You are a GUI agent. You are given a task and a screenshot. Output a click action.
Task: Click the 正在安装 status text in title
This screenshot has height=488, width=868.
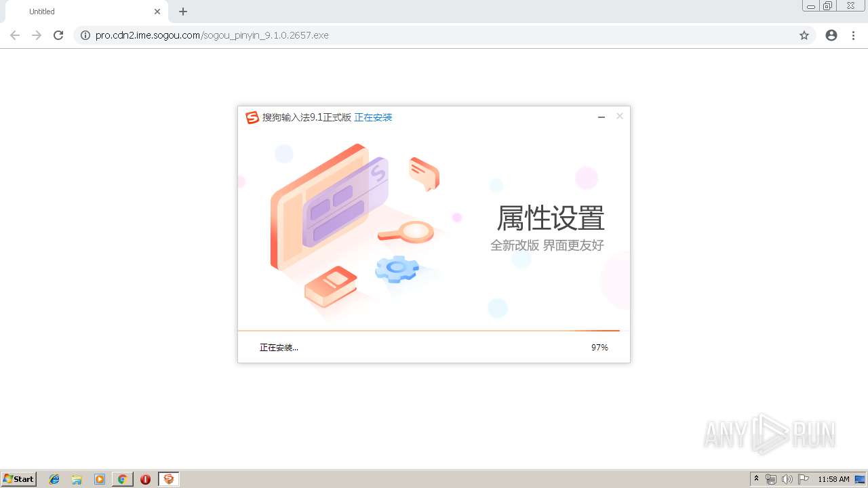[x=373, y=117]
